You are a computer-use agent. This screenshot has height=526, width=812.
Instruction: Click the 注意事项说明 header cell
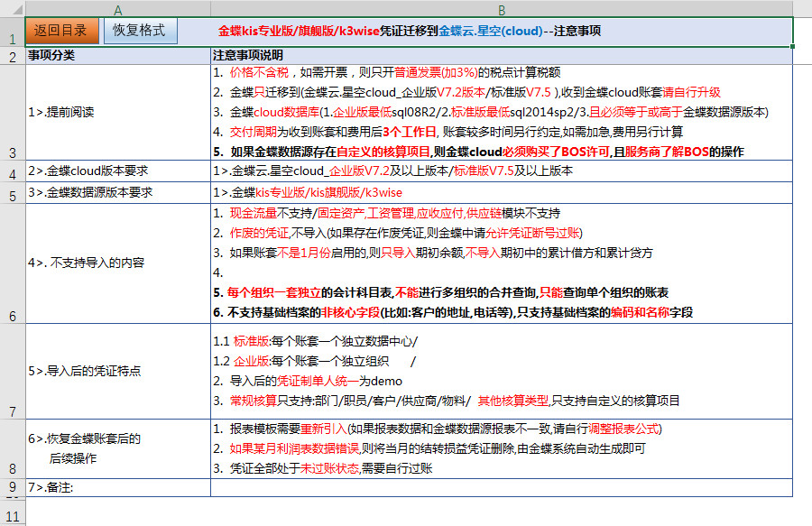pyautogui.click(x=501, y=55)
